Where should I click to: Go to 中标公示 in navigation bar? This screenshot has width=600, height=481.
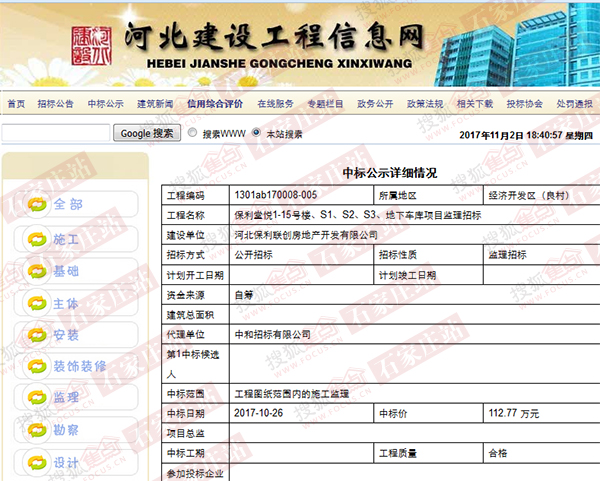click(x=106, y=104)
